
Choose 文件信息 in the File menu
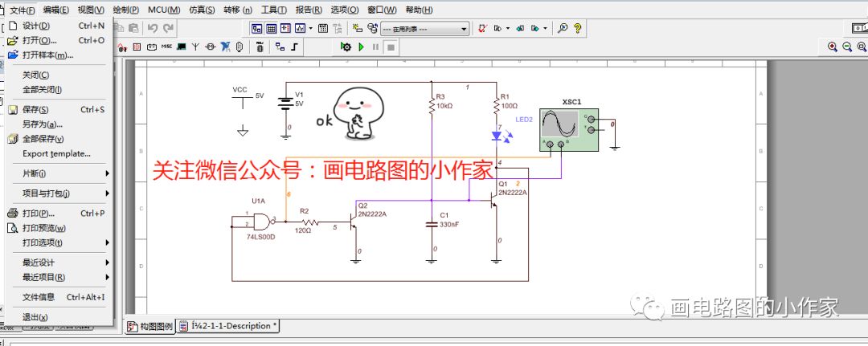pyautogui.click(x=59, y=297)
